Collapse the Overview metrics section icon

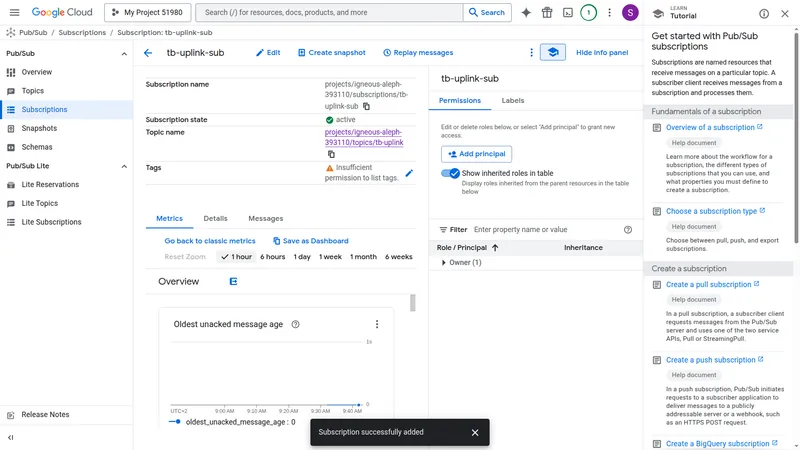233,281
